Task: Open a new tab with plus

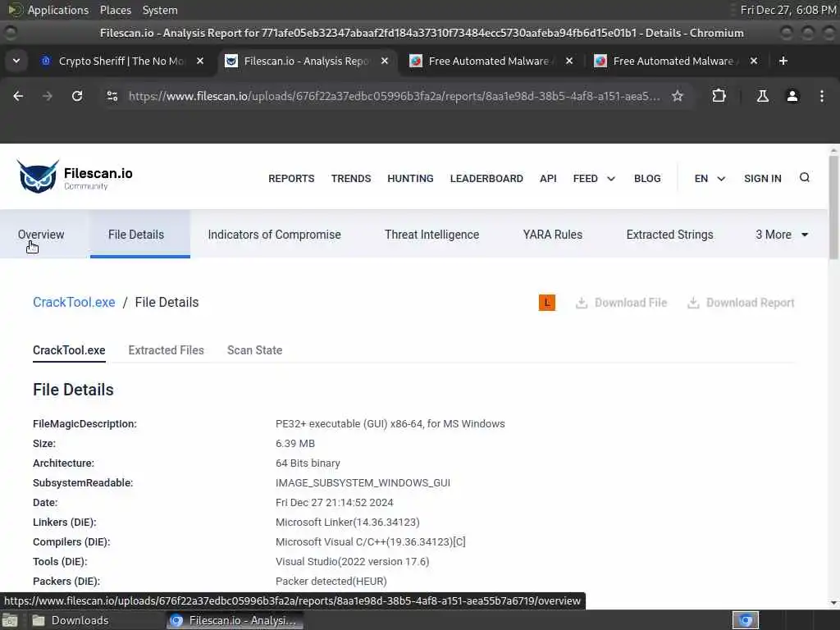Action: 783,61
